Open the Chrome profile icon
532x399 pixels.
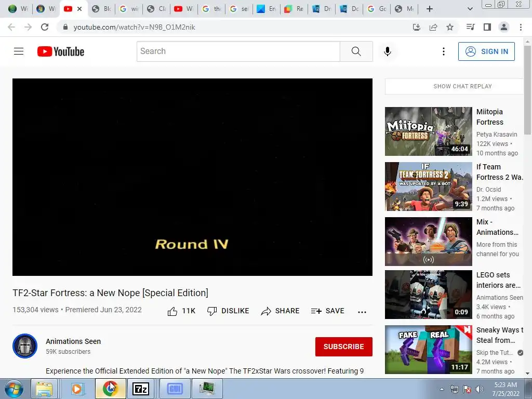[504, 27]
